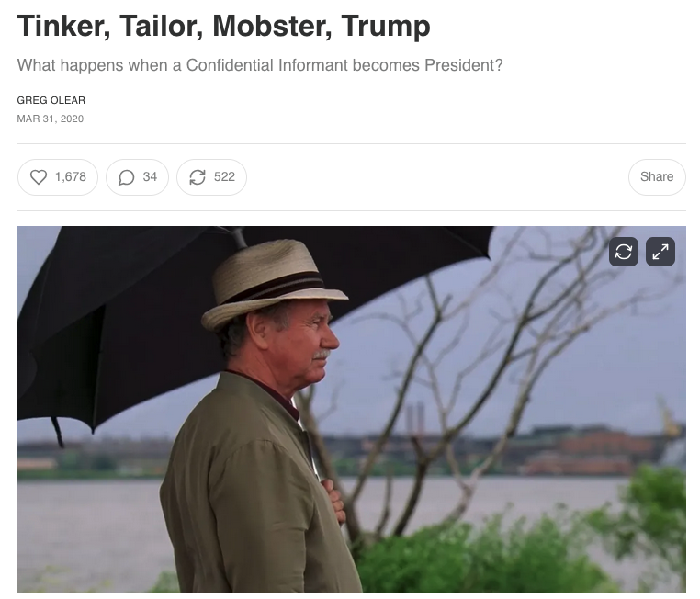Click the article title Tinker, Tailor, Mobster, Trump

click(x=223, y=26)
